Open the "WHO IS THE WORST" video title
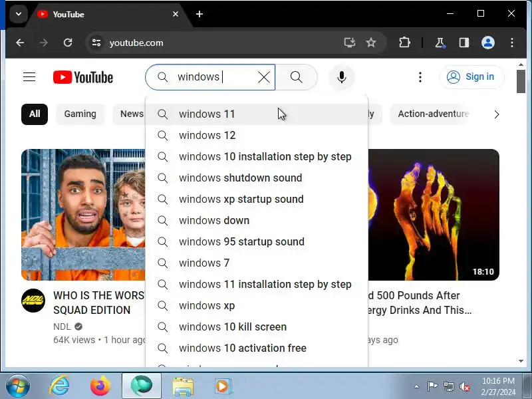This screenshot has width=532, height=399. (x=99, y=303)
